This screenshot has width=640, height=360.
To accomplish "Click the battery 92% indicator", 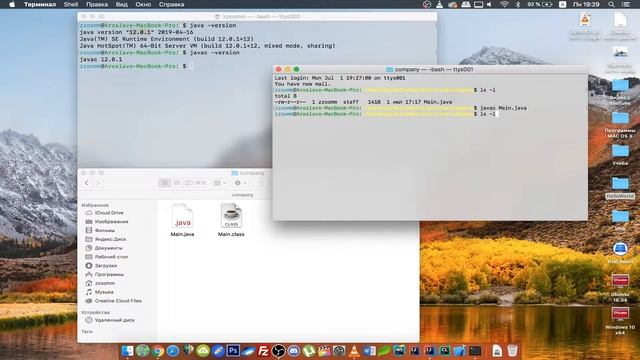I will pyautogui.click(x=540, y=4).
